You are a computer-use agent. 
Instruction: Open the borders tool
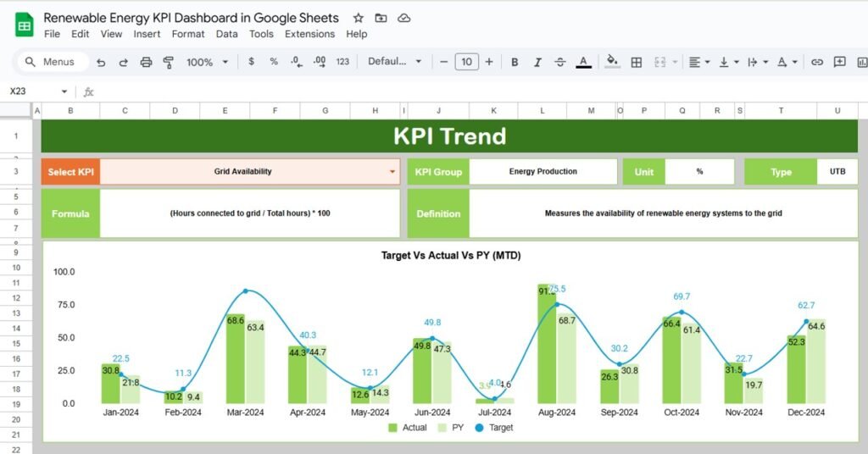637,62
